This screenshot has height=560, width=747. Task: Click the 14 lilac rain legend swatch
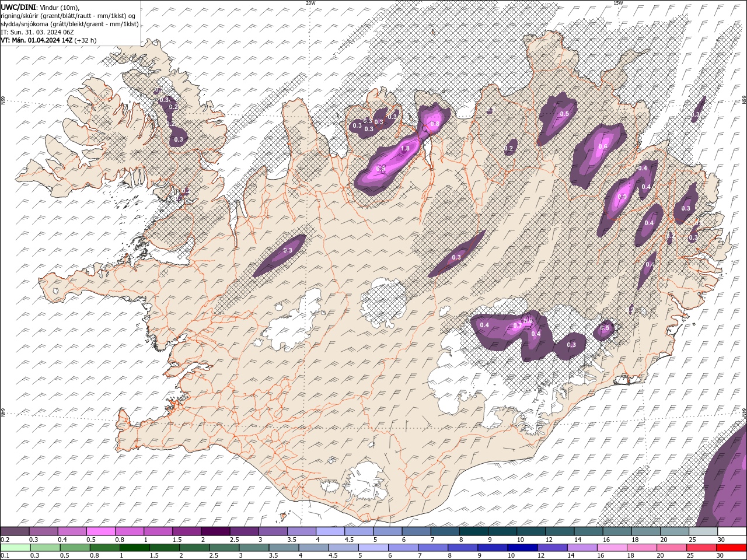pos(582,548)
